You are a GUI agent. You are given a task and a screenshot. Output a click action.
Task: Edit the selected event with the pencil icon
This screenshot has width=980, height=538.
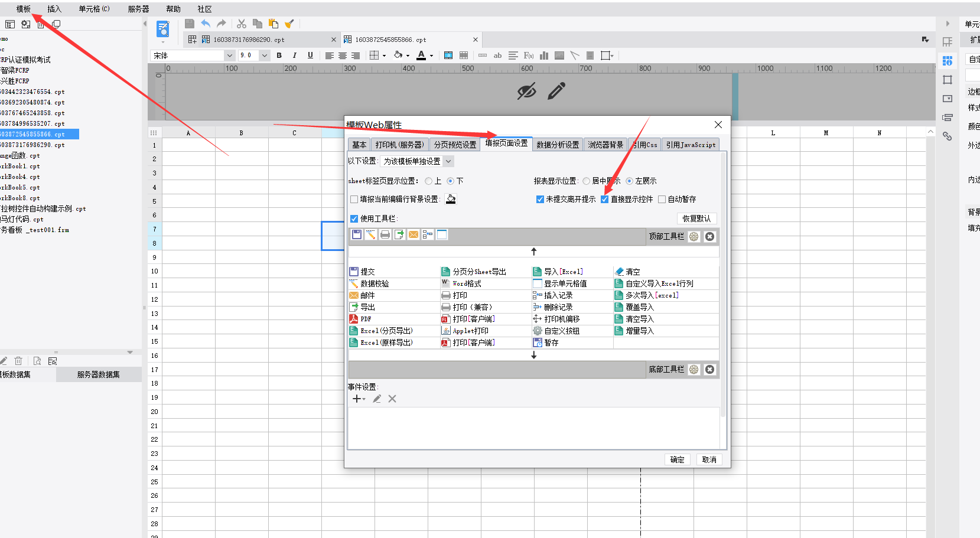pyautogui.click(x=377, y=399)
